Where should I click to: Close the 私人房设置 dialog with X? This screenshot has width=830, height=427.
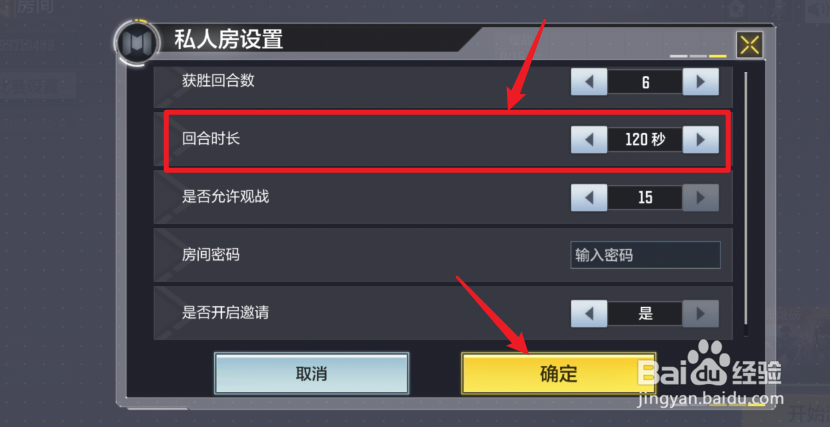(750, 45)
